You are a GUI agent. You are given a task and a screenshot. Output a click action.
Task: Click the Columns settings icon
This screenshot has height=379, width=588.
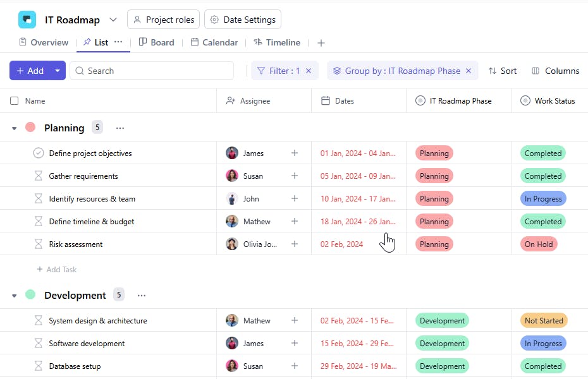coord(536,71)
